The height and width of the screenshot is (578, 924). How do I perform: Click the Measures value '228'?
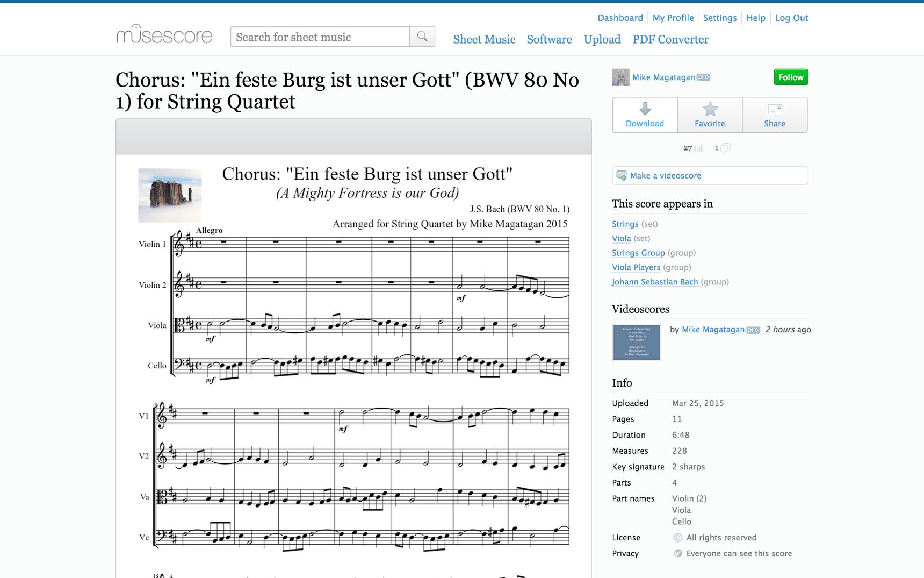pyautogui.click(x=680, y=451)
